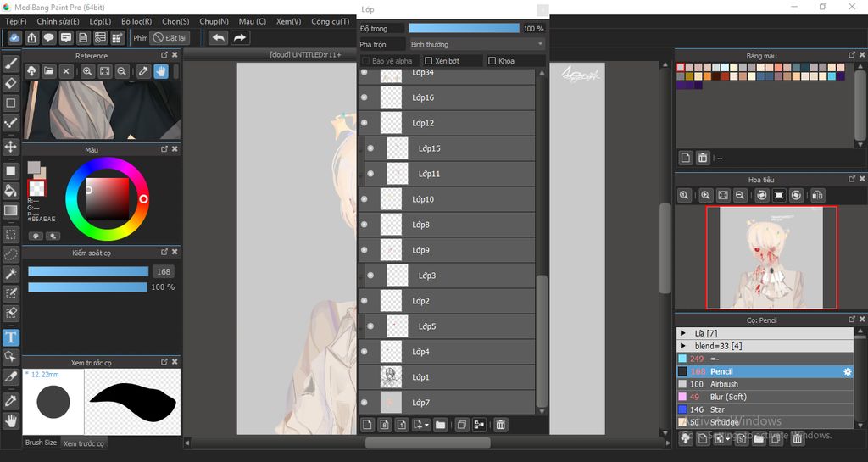Zoom in on the Reference image
Viewport: 868px width, 462px height.
[87, 71]
